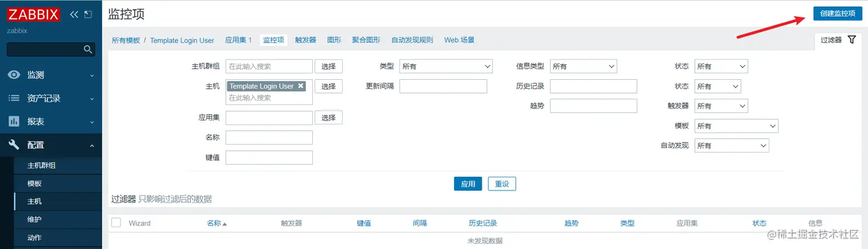Sort table by 状态 column header
The height and width of the screenshot is (249, 868).
tap(759, 223)
